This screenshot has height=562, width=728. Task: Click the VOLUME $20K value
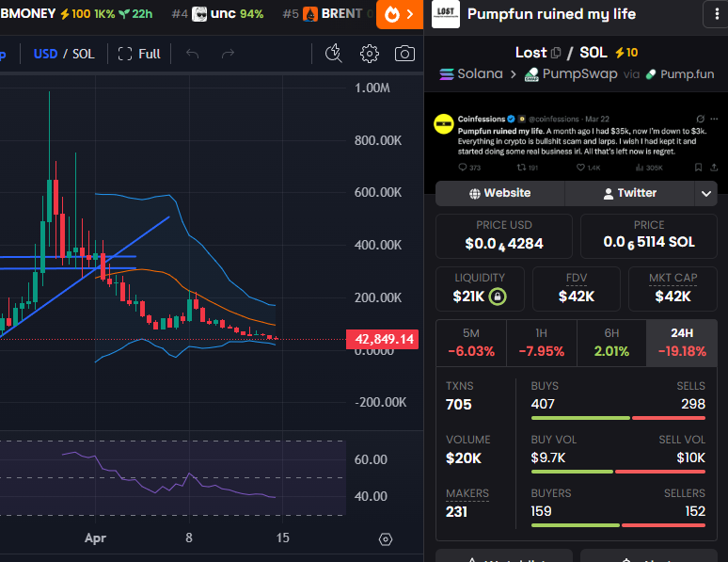[464, 458]
